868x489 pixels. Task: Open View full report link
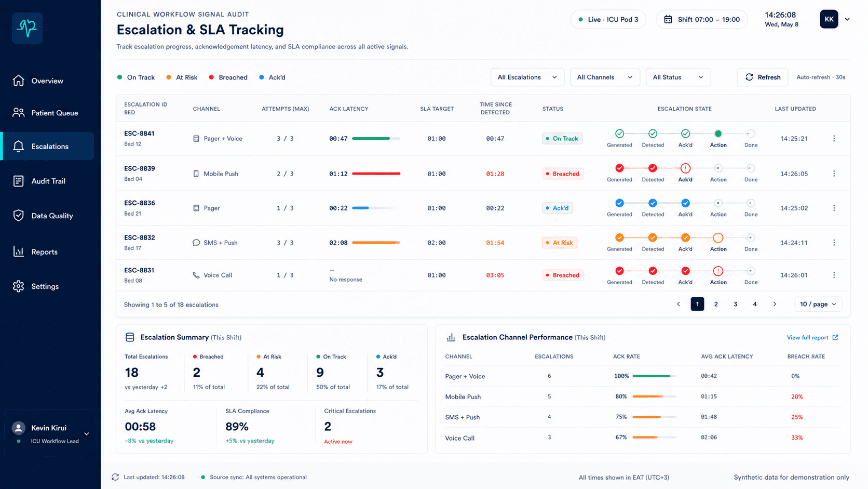pos(812,337)
